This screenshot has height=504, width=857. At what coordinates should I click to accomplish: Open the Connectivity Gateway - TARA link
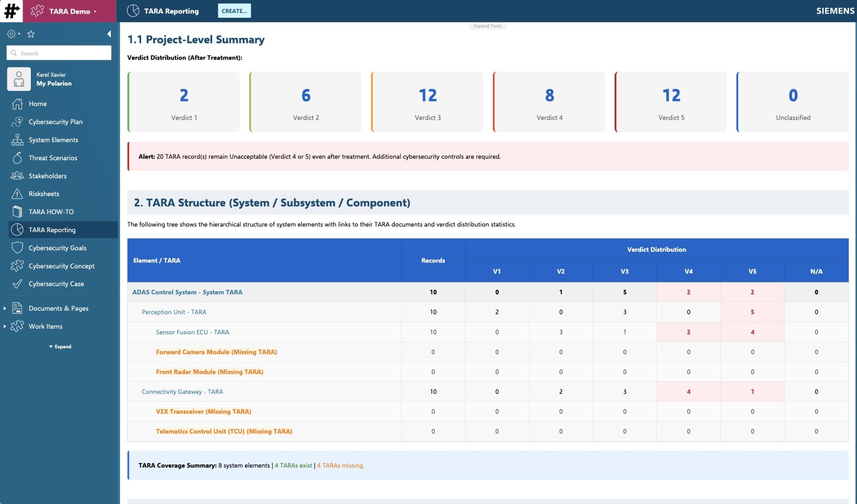point(182,392)
